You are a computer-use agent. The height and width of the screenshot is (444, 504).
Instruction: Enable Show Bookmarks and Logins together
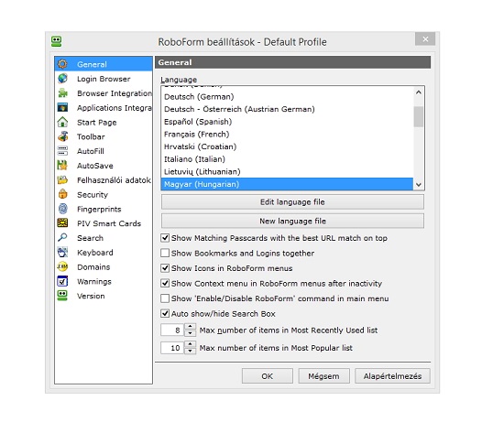point(165,253)
